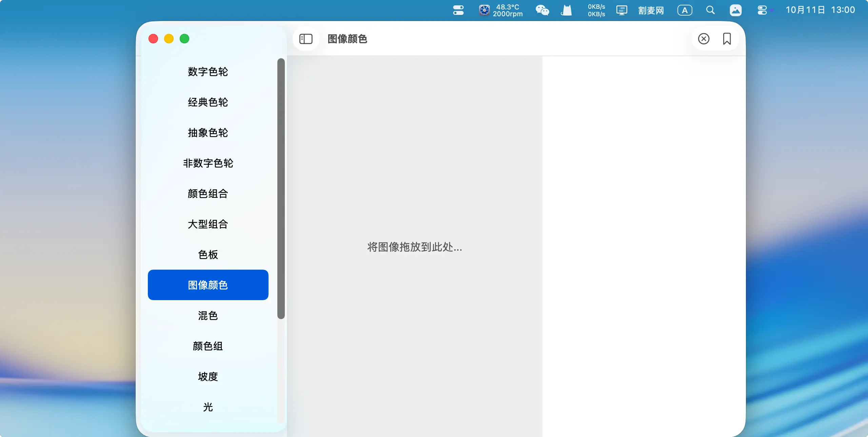Screen dimensions: 868x437
Task: Open Control Center in menu bar
Action: tap(762, 10)
